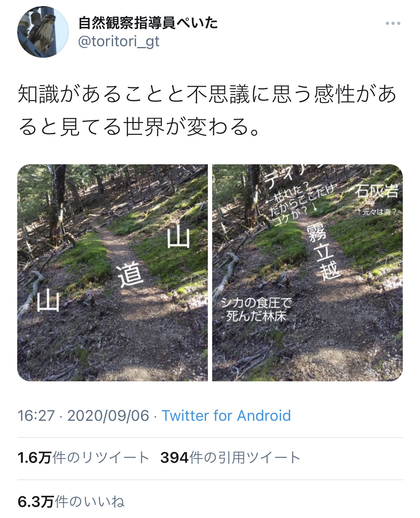This screenshot has height=518, width=420.
Task: Click the second line of tweet text ると見てる世界が変わる
Action: (x=139, y=127)
